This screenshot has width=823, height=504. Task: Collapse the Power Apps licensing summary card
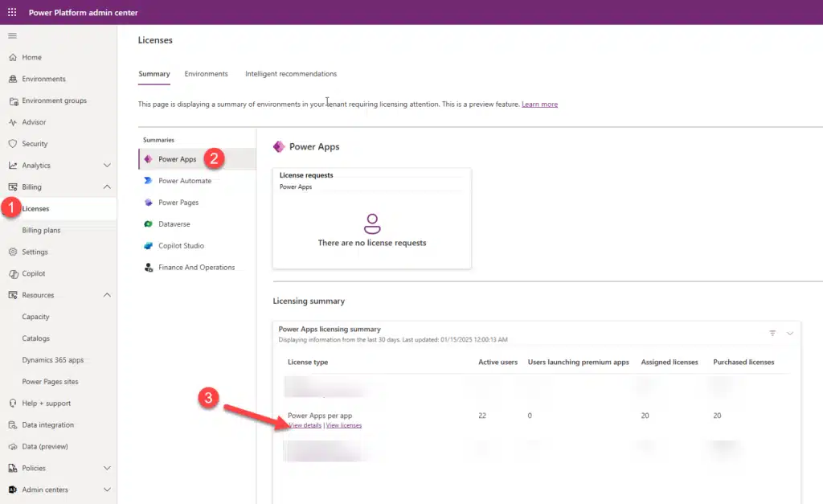pos(790,334)
